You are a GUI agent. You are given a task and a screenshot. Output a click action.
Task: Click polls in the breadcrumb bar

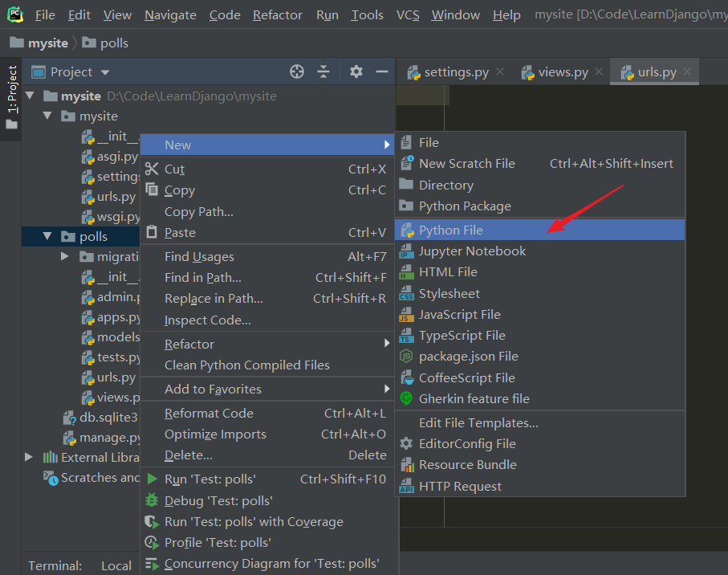tap(105, 43)
